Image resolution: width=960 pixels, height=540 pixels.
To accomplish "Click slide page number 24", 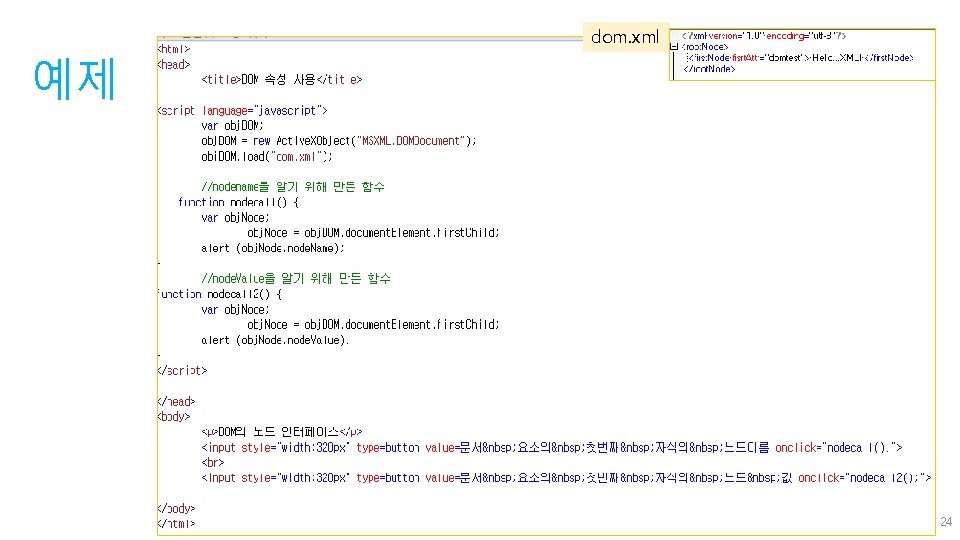I will pos(946,522).
